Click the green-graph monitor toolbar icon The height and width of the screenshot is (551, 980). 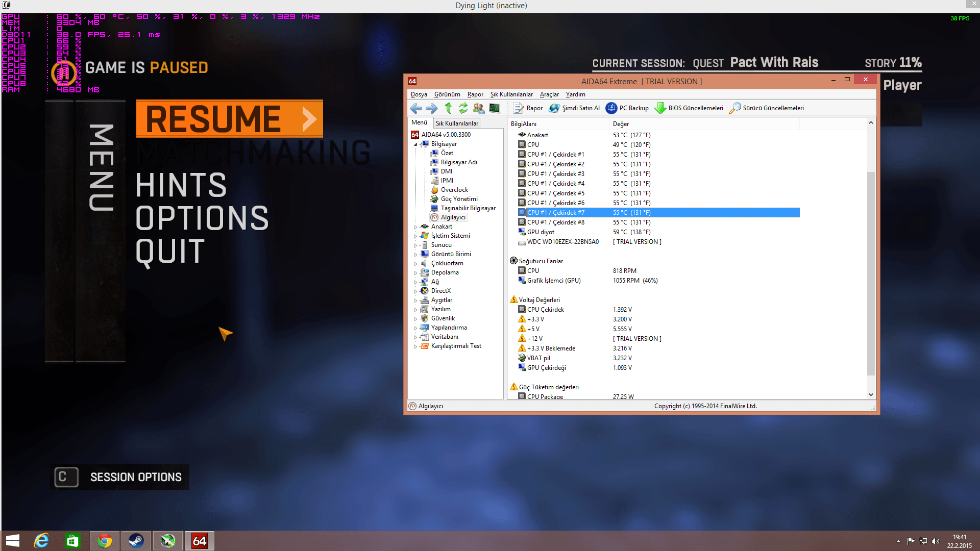point(494,108)
